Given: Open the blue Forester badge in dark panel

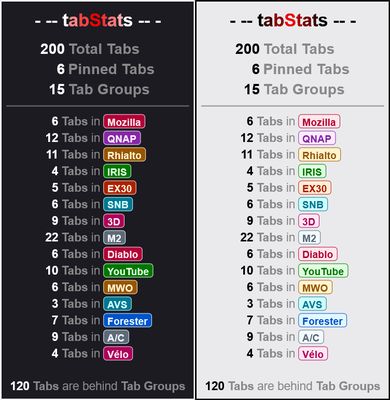Looking at the screenshot, I should point(127,321).
